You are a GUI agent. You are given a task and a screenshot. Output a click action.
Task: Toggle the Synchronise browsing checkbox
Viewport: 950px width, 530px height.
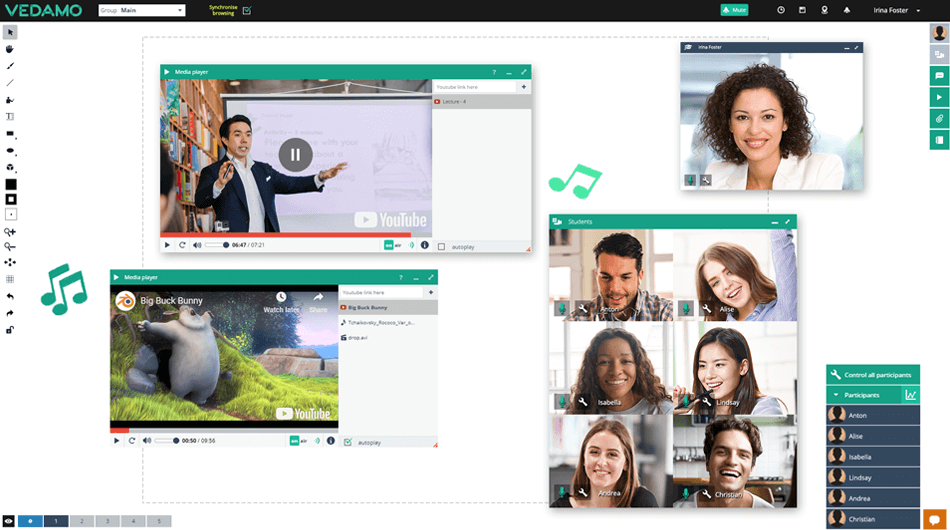click(x=247, y=10)
